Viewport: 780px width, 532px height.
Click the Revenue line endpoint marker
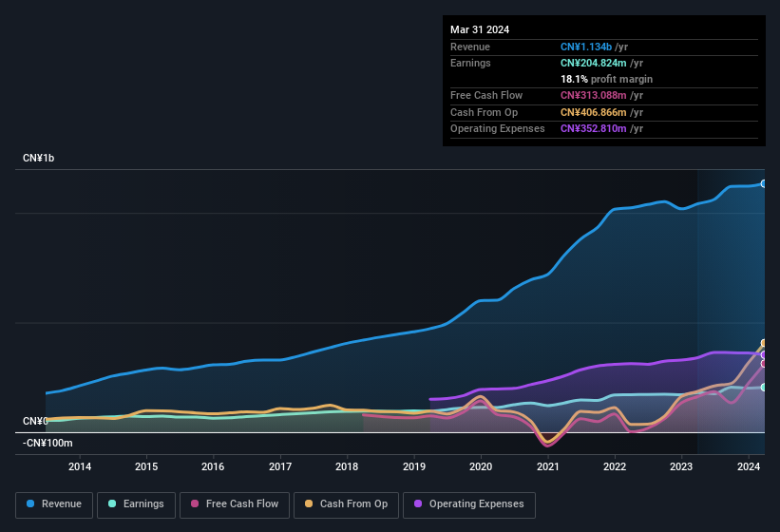[x=764, y=183]
